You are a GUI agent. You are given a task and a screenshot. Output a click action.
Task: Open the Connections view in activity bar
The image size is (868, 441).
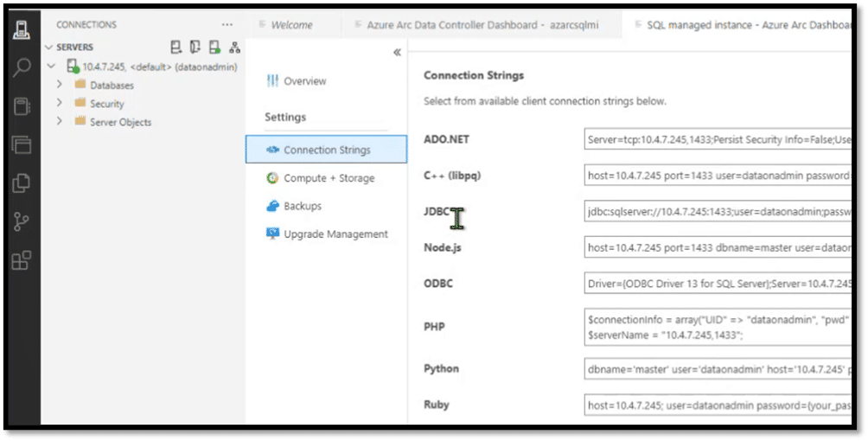coord(22,30)
